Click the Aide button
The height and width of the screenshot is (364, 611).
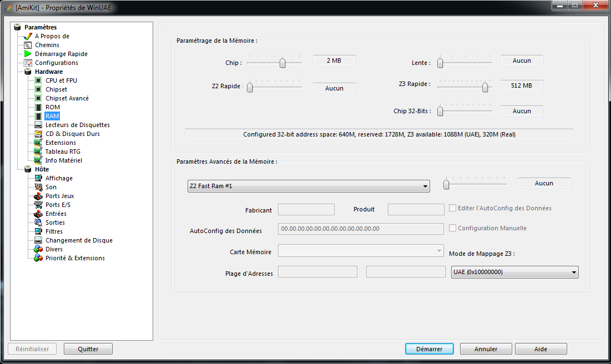541,349
